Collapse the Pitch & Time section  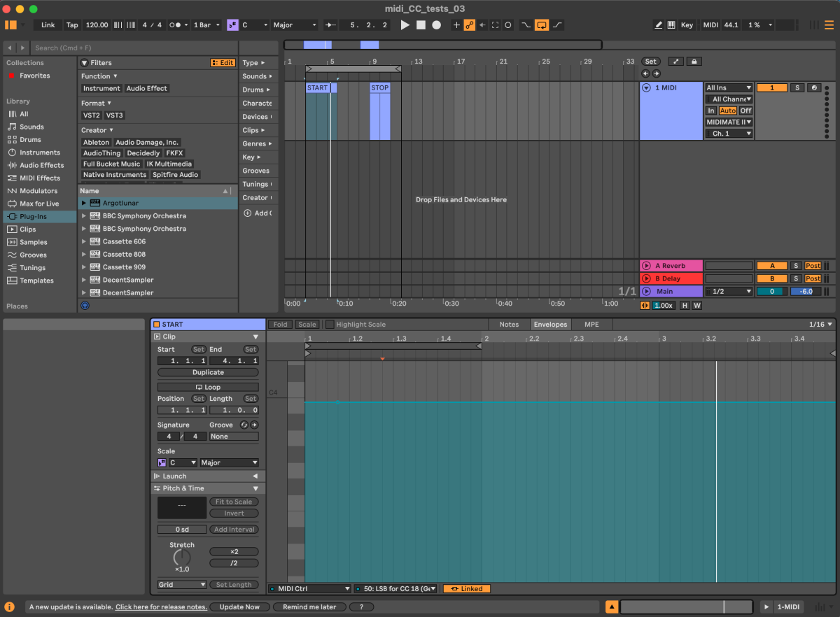(255, 488)
